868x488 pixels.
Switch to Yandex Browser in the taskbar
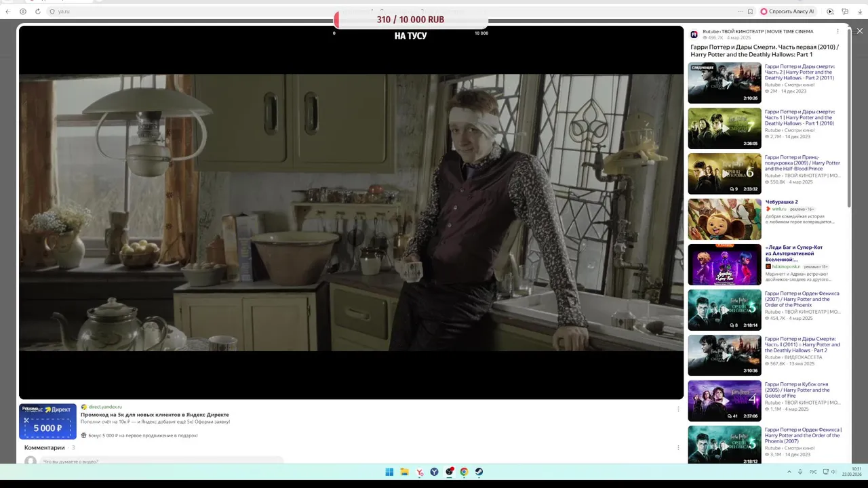434,472
